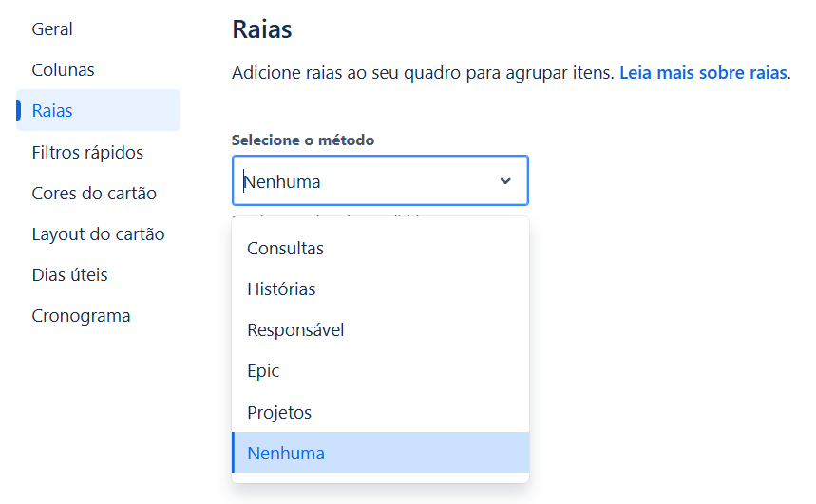Open the Geral settings section
This screenshot has width=816, height=504.
pyautogui.click(x=52, y=29)
